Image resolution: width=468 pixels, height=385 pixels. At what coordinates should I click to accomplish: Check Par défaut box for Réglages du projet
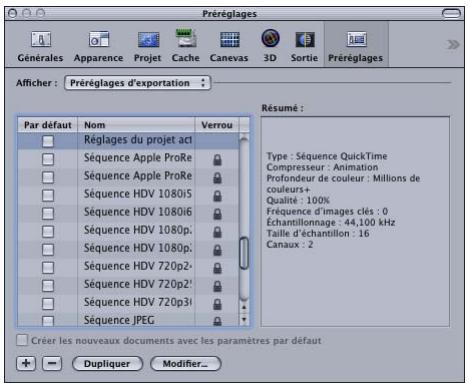tap(48, 141)
